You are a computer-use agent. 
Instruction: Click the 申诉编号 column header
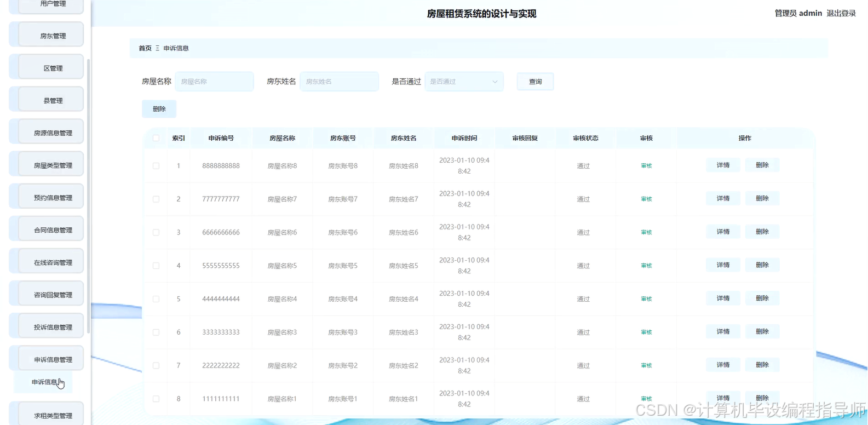pos(221,138)
